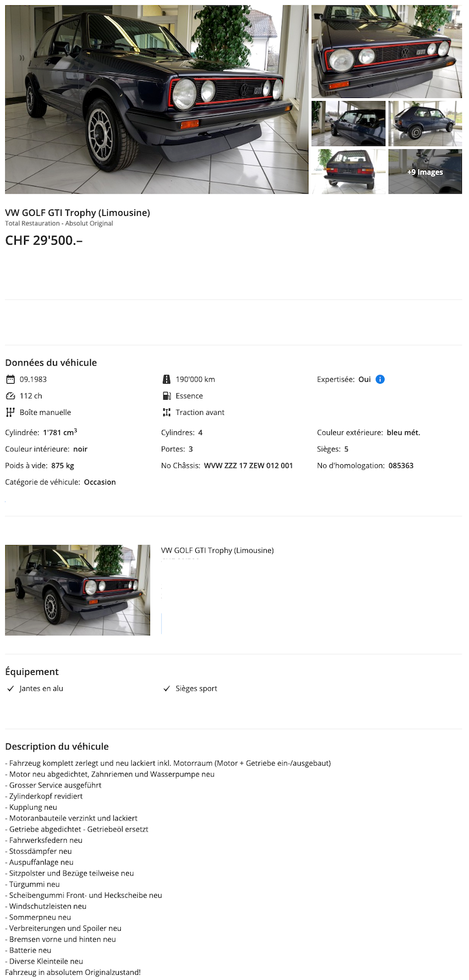Click the line Sommerpneu neu
The width and height of the screenshot is (469, 980).
tap(38, 917)
